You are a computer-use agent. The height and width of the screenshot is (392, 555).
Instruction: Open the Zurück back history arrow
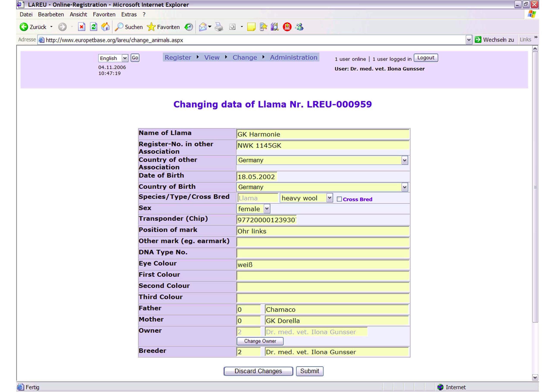[x=51, y=27]
